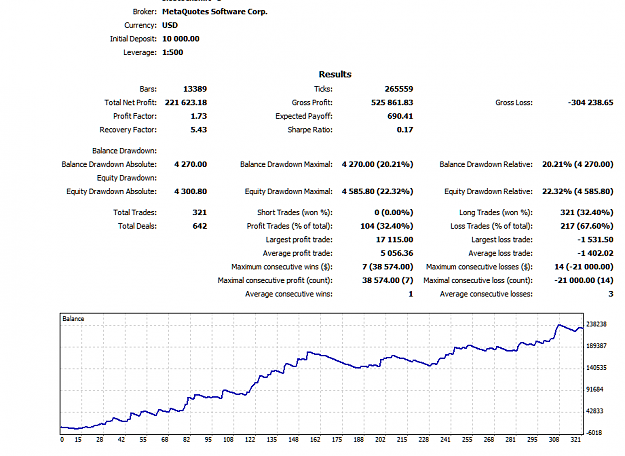The width and height of the screenshot is (625, 456).
Task: Select x-axis trade label 15
Action: (x=78, y=440)
